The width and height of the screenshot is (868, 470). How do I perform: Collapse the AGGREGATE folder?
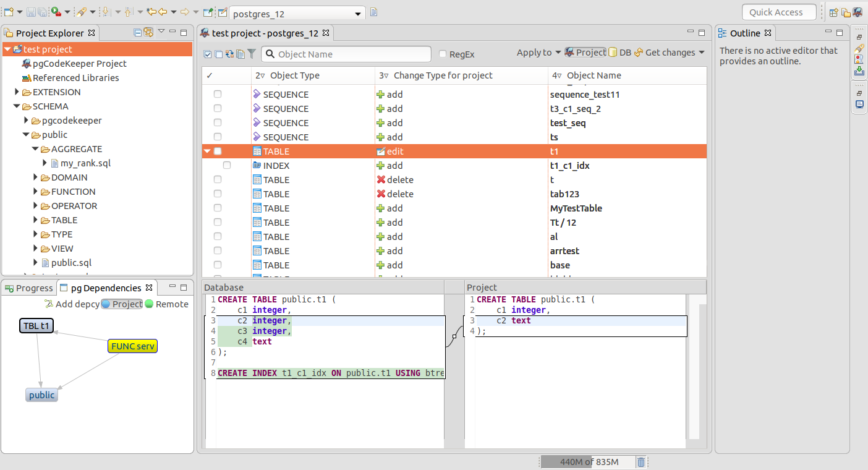(x=36, y=149)
